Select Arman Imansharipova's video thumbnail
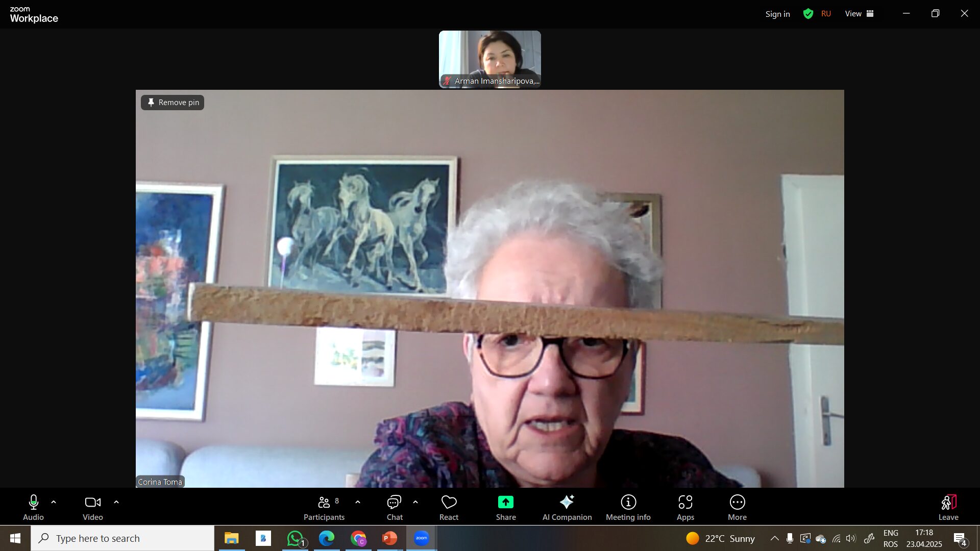 click(490, 59)
